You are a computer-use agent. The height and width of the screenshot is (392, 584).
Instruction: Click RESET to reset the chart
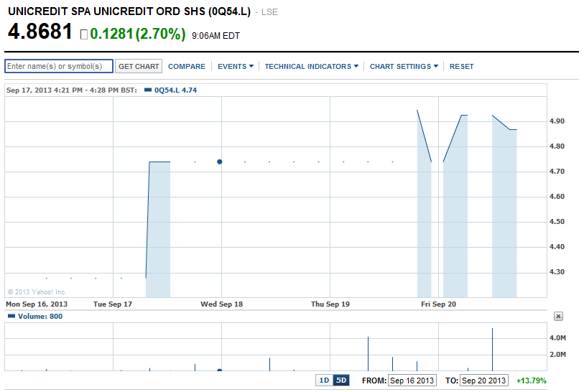pyautogui.click(x=461, y=67)
